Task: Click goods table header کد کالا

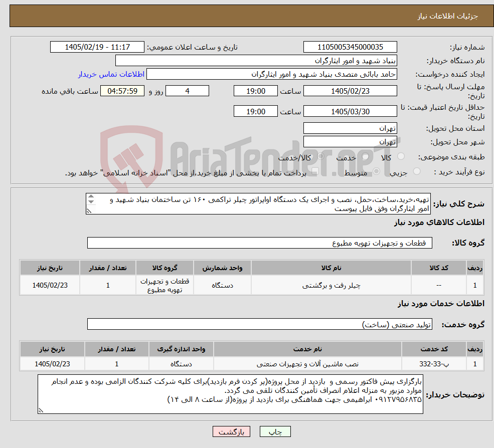Action: pos(439,268)
